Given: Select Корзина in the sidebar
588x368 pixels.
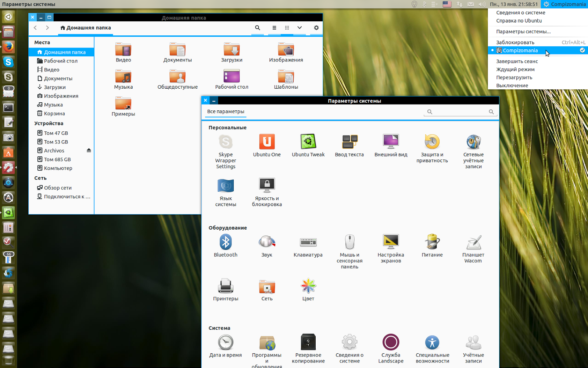Looking at the screenshot, I should (61, 114).
